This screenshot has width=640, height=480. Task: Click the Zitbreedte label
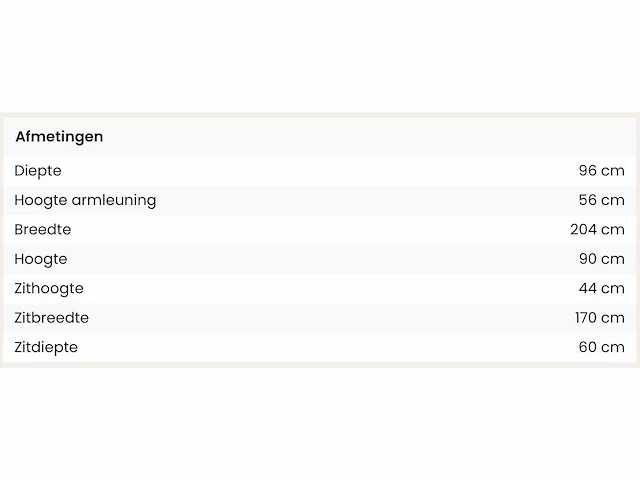[52, 318]
